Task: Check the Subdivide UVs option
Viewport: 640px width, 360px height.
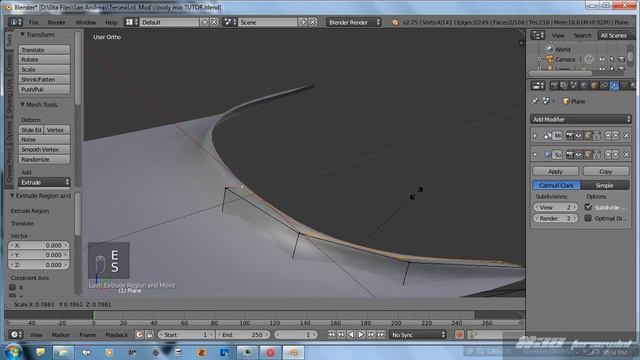Action: coord(588,207)
